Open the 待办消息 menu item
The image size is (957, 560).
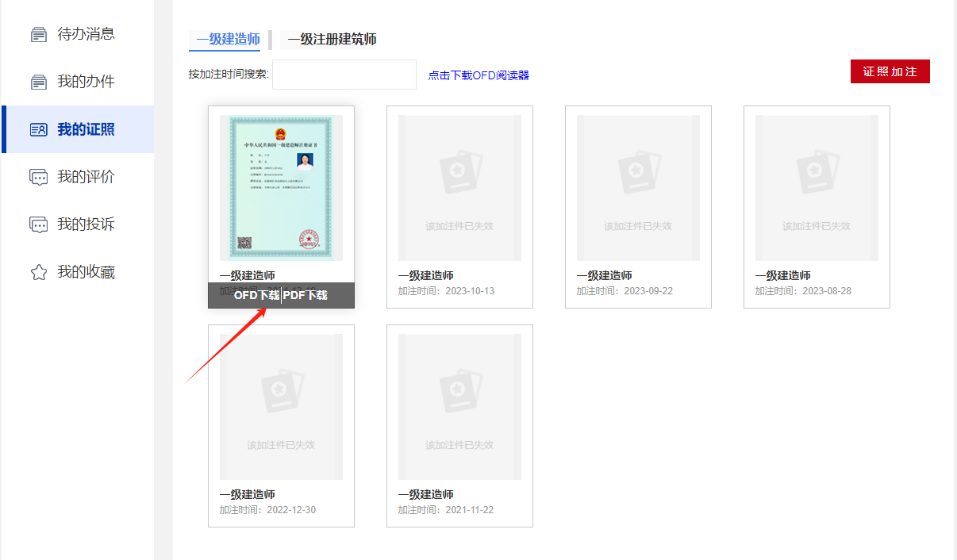coord(86,34)
